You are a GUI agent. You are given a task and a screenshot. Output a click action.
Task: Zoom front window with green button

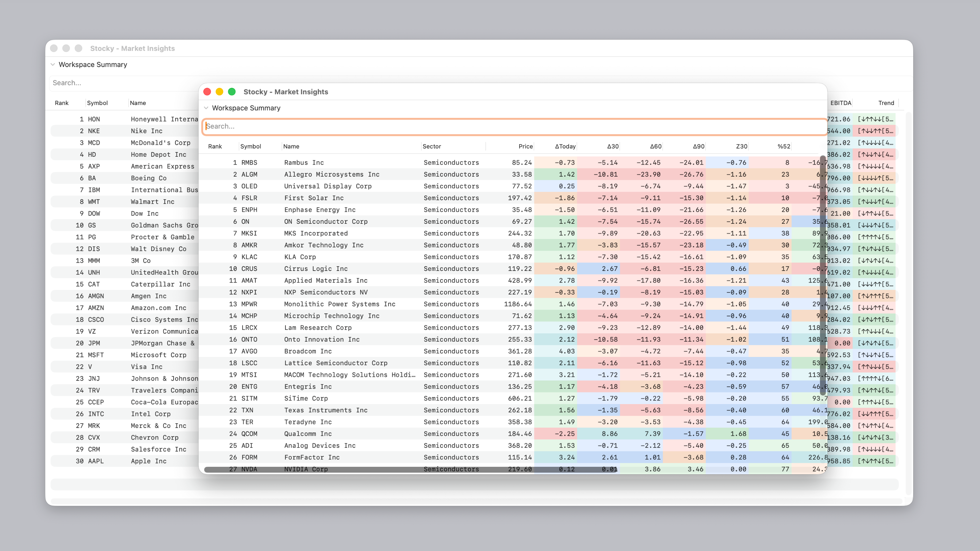pos(232,92)
